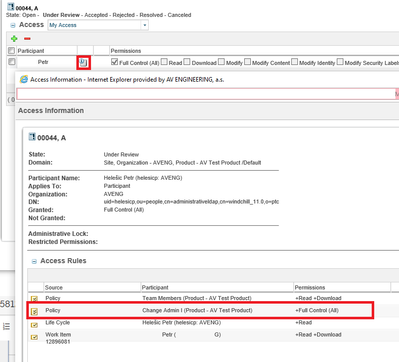399x362 pixels.
Task: Click Helešic Petr participant name value
Action: 143,178
